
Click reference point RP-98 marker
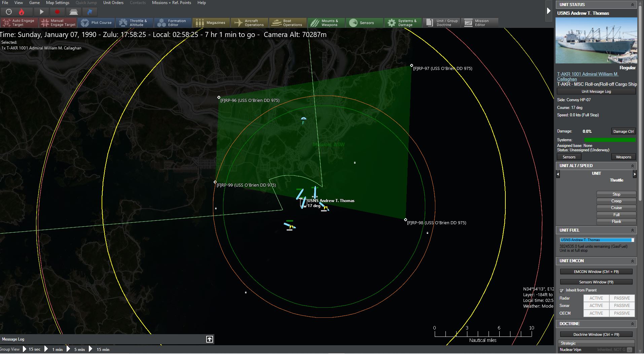405,220
